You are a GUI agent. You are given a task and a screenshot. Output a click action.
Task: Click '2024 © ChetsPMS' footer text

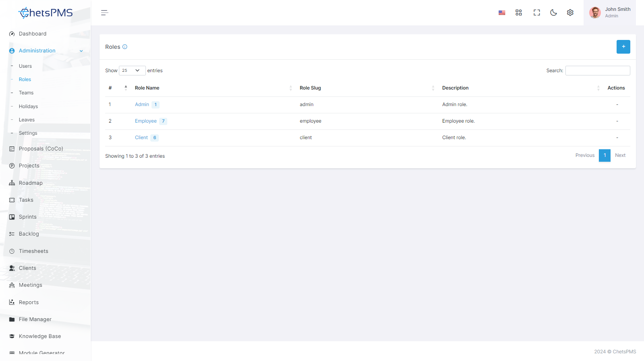click(615, 352)
